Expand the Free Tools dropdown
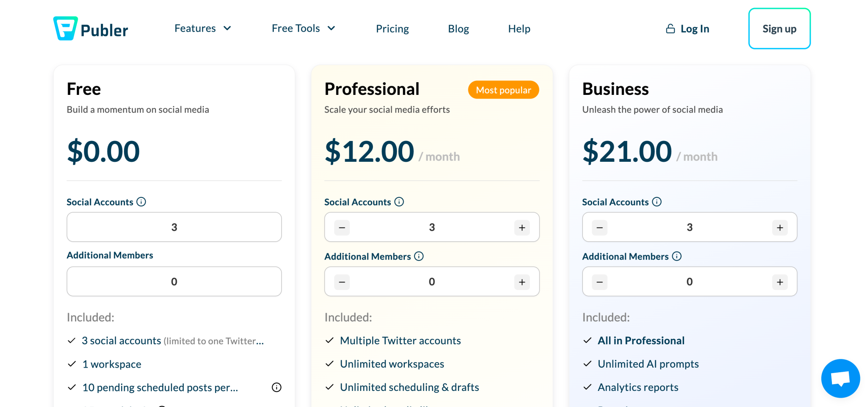 click(x=303, y=28)
